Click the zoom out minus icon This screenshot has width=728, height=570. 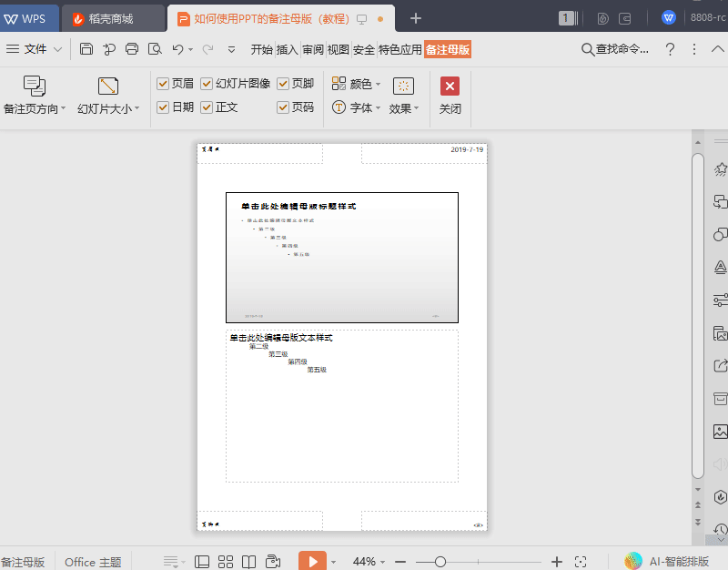click(x=400, y=562)
